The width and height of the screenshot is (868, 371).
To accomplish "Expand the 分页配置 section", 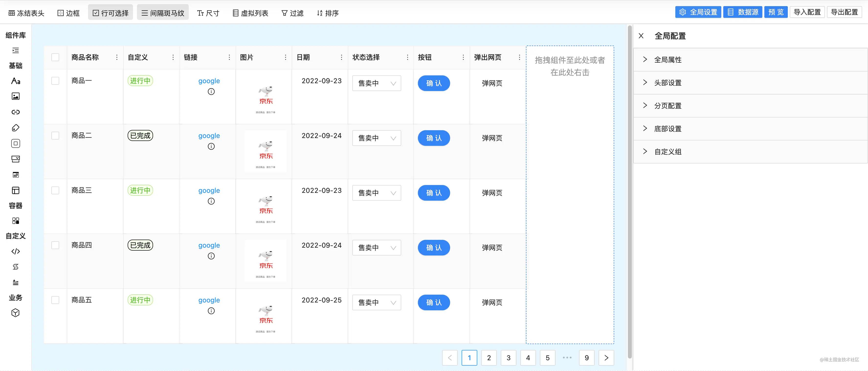I will [x=668, y=105].
